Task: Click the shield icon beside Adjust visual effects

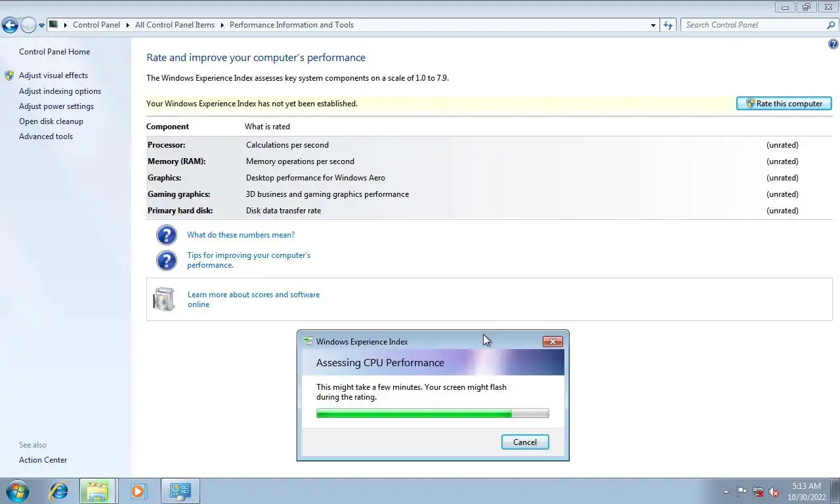Action: tap(9, 75)
